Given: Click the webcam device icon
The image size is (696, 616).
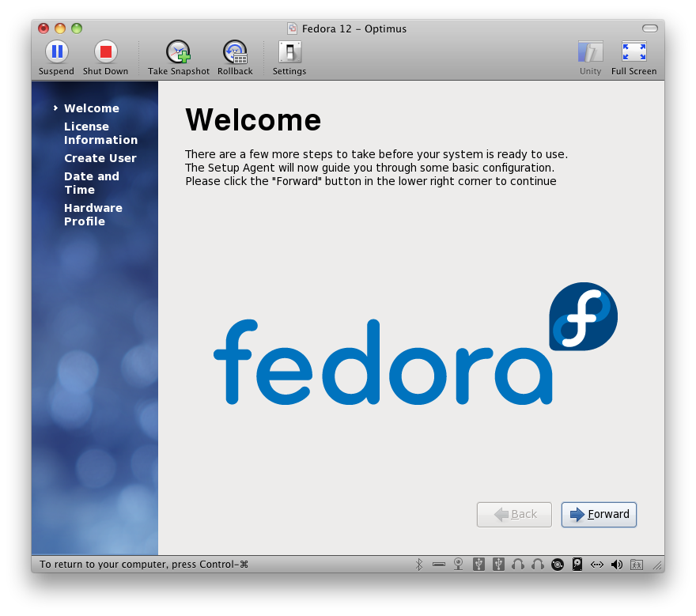Looking at the screenshot, I should tap(458, 564).
